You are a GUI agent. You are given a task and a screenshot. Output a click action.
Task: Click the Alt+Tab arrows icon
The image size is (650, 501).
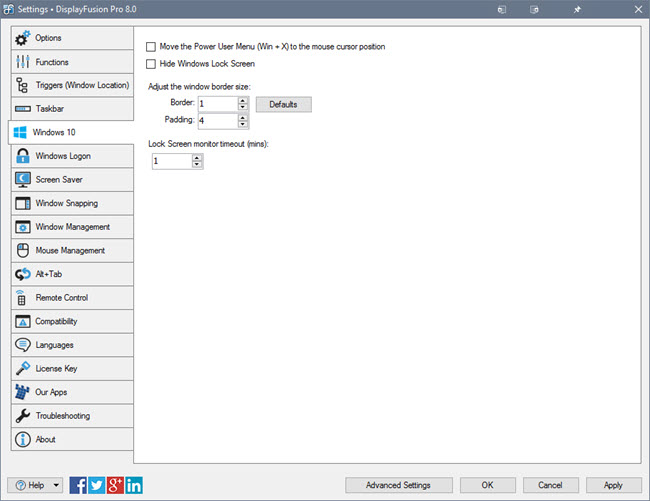23,274
